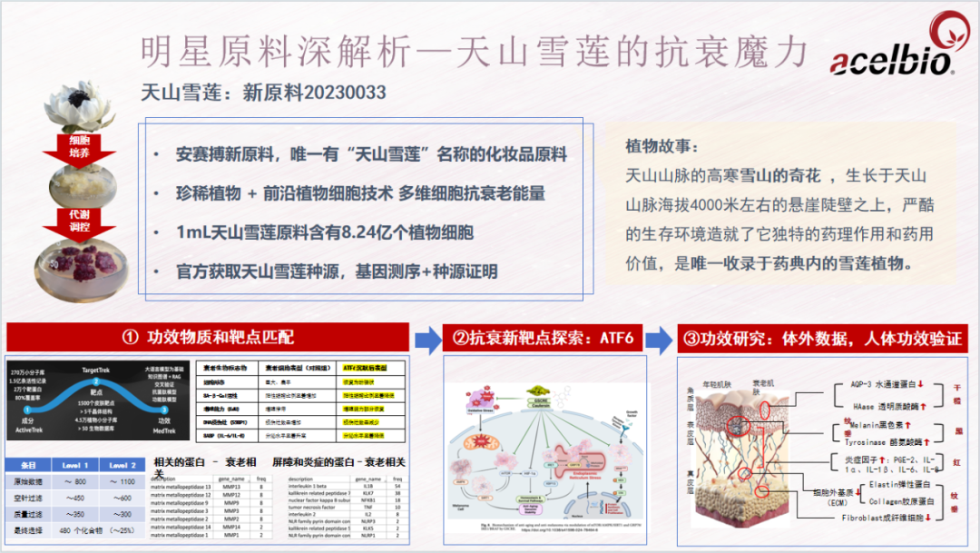Select the ②抗衰新靶点探索：ATF6 header

(542, 339)
